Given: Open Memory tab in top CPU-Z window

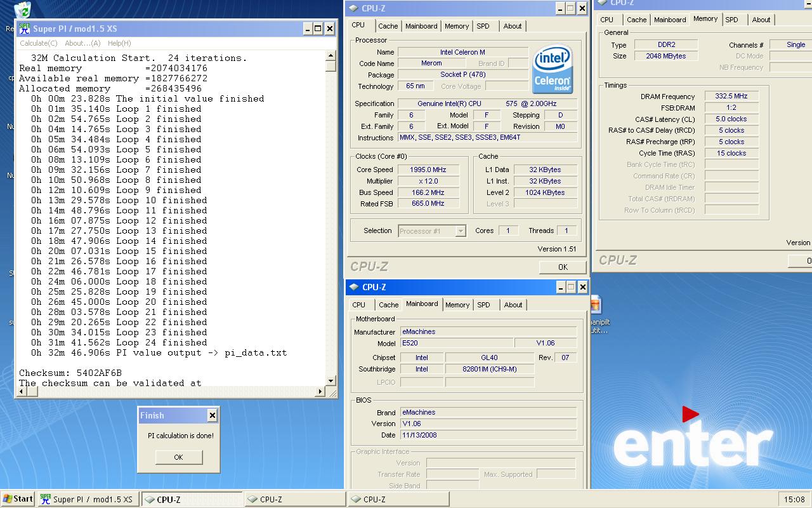Looking at the screenshot, I should (x=457, y=26).
